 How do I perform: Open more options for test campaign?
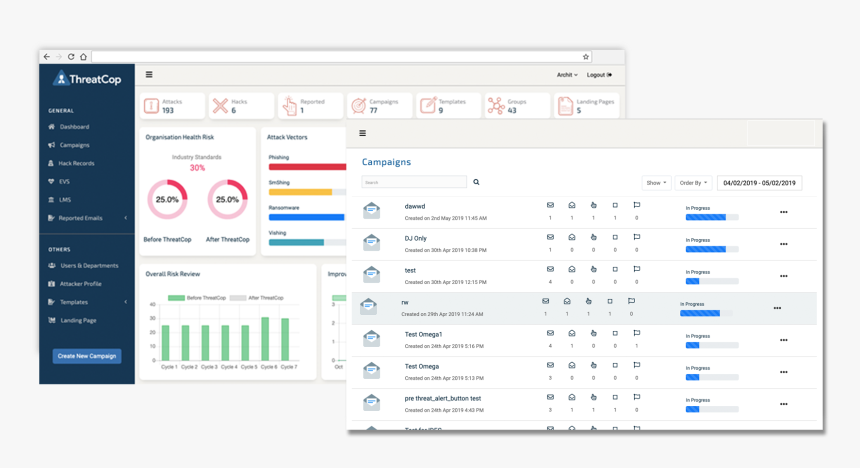coord(783,276)
